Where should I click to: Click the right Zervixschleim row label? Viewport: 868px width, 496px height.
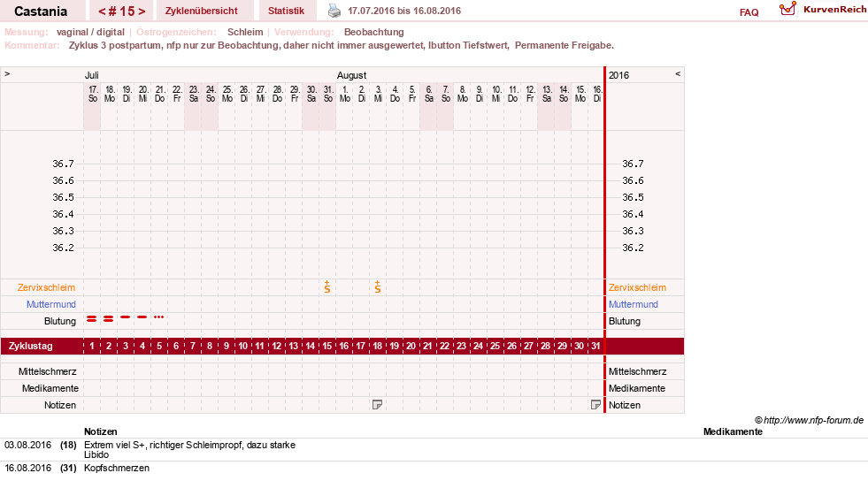[x=637, y=287]
